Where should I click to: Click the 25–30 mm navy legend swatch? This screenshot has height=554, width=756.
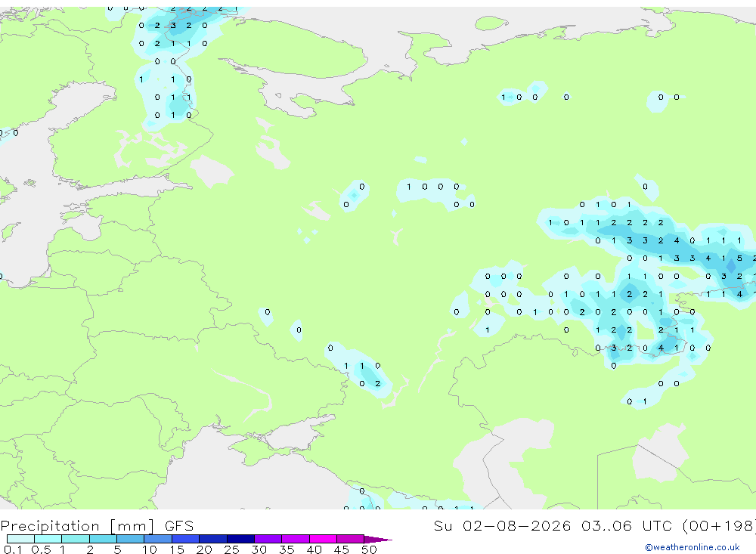240,539
